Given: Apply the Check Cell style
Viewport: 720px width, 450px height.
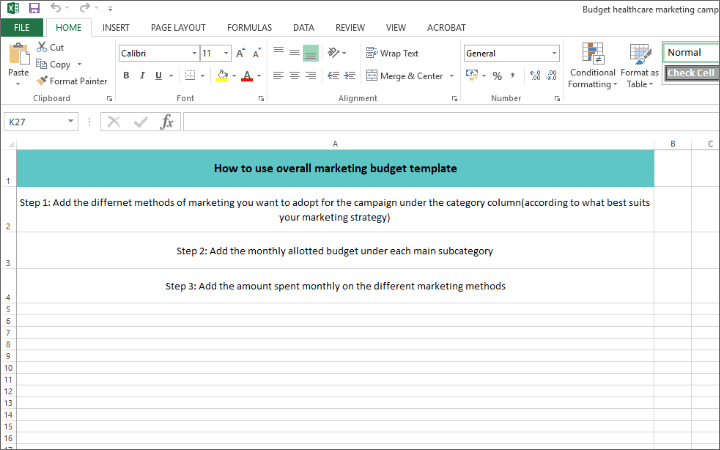Looking at the screenshot, I should [690, 73].
